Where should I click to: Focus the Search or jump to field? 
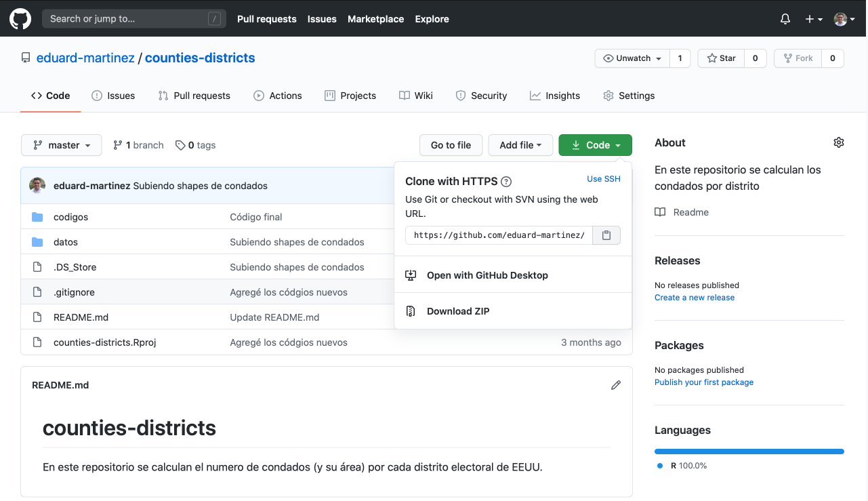pos(134,19)
